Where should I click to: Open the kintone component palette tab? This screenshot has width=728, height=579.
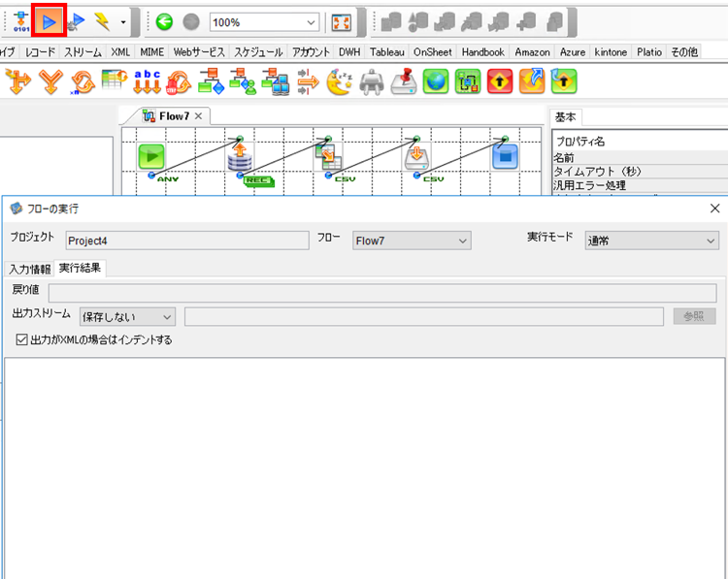[611, 52]
